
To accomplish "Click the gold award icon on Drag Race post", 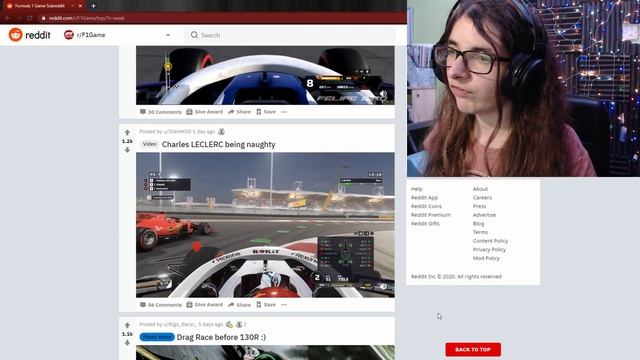I will (229, 324).
